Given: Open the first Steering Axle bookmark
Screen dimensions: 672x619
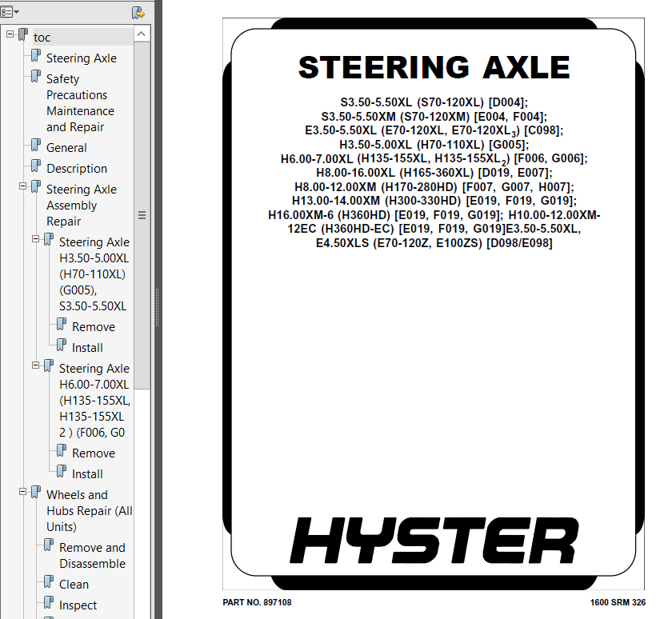Looking at the screenshot, I should (x=82, y=58).
